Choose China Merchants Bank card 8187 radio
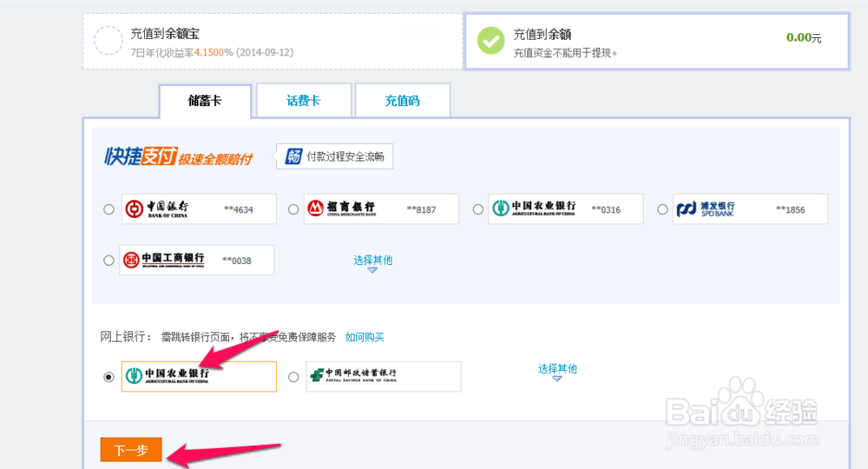 click(293, 209)
